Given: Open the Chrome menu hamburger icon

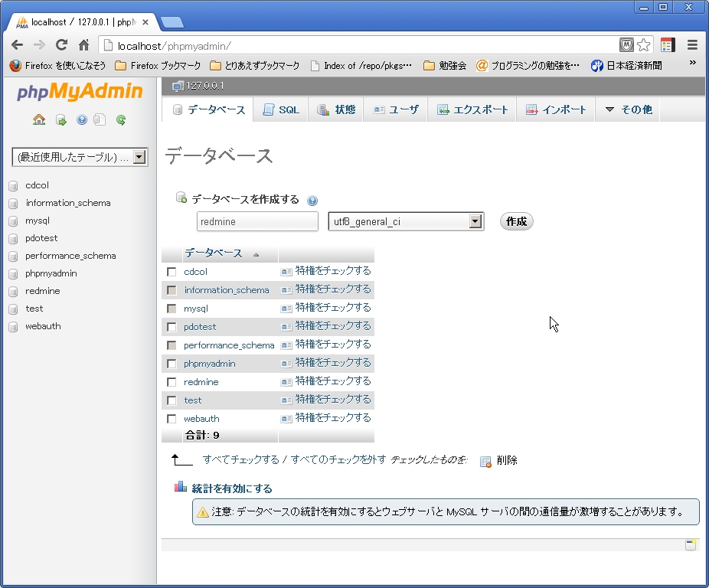Looking at the screenshot, I should point(692,44).
